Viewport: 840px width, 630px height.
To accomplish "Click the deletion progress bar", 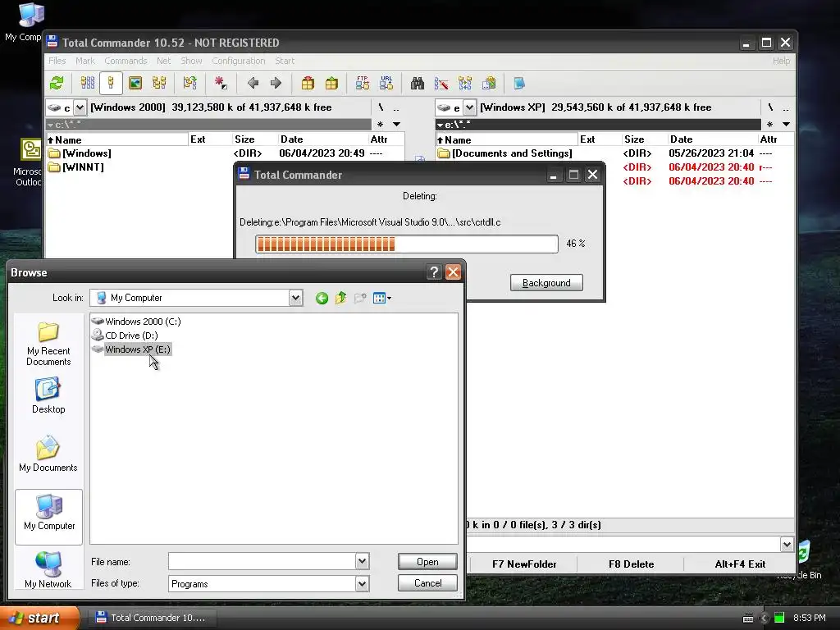I will pyautogui.click(x=407, y=244).
